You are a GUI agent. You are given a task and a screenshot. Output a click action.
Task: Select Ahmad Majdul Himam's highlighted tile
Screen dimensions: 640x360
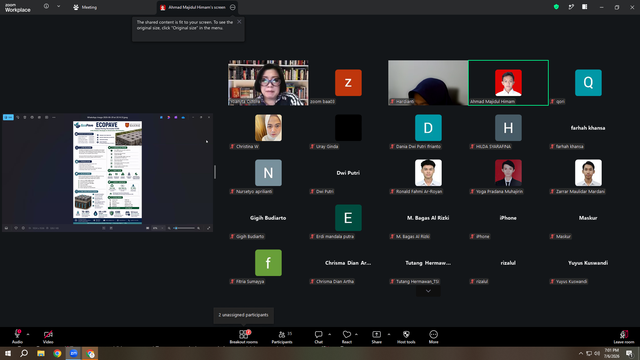pyautogui.click(x=508, y=83)
